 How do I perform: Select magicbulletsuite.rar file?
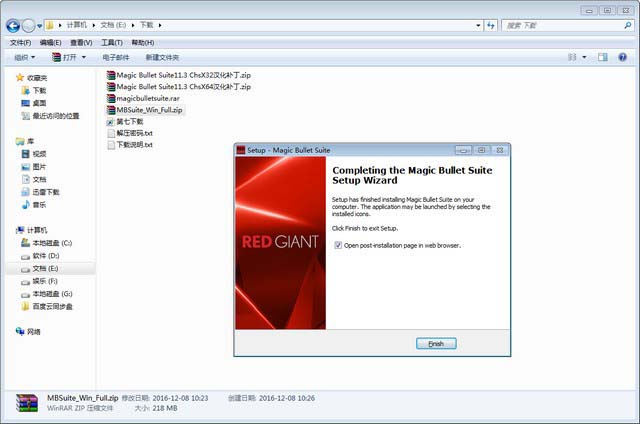coord(143,98)
